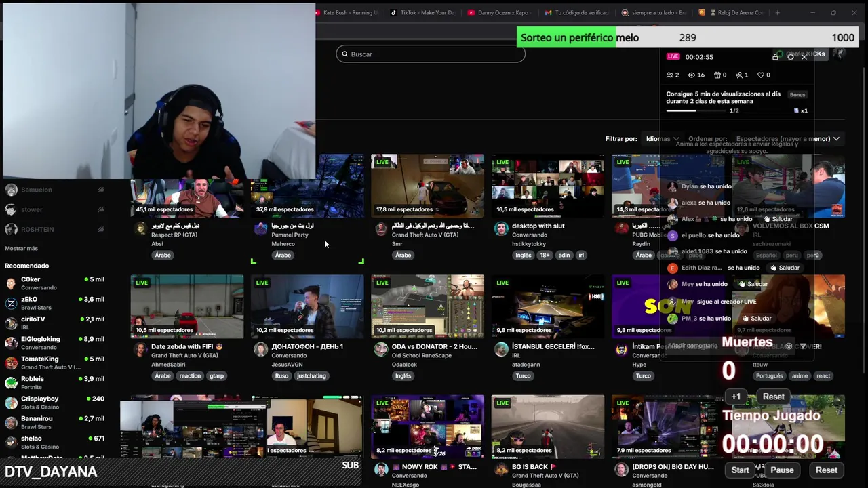Open zEkO avatar in recommended list
The width and height of the screenshot is (868, 488).
11,303
